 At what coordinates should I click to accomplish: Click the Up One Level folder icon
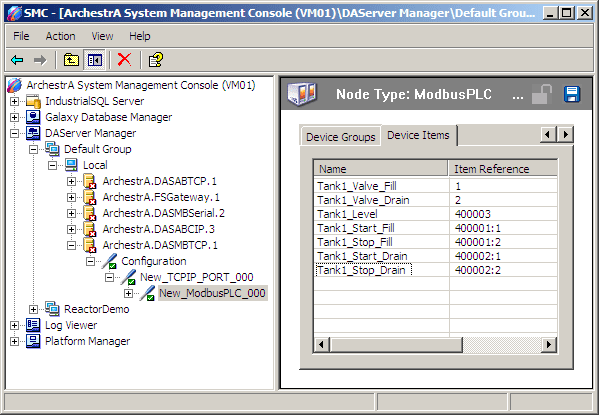click(x=71, y=60)
